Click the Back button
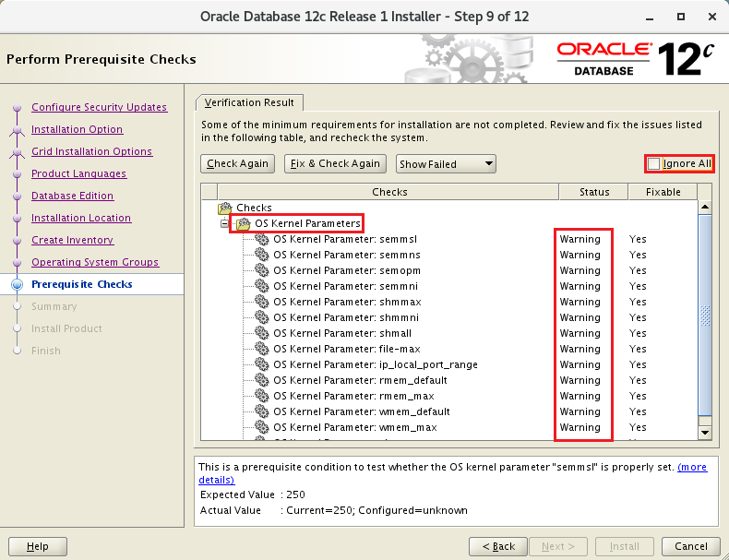Screen dimensions: 729x560 pos(498,546)
